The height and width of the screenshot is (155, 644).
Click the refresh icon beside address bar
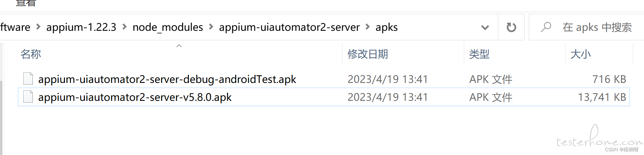[x=511, y=27]
